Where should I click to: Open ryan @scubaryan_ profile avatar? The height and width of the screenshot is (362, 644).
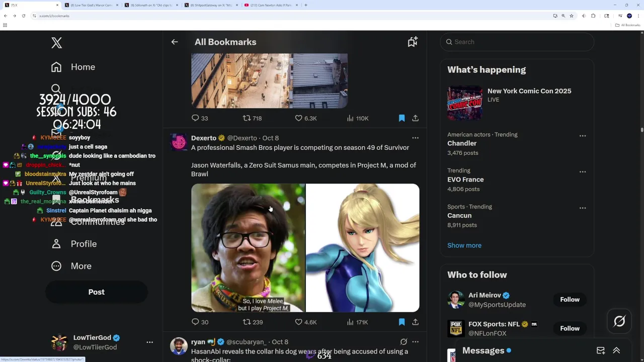(179, 346)
